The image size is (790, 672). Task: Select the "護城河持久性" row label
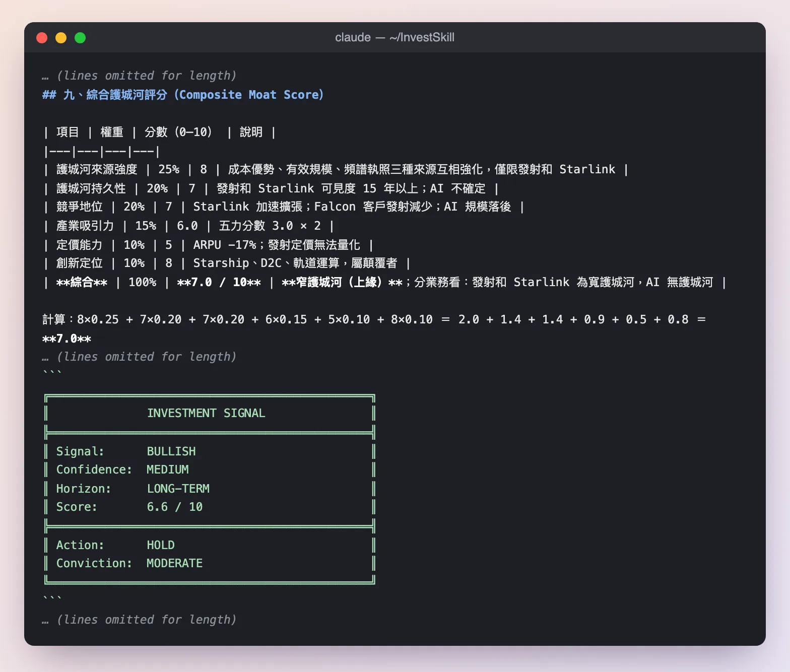coord(91,188)
